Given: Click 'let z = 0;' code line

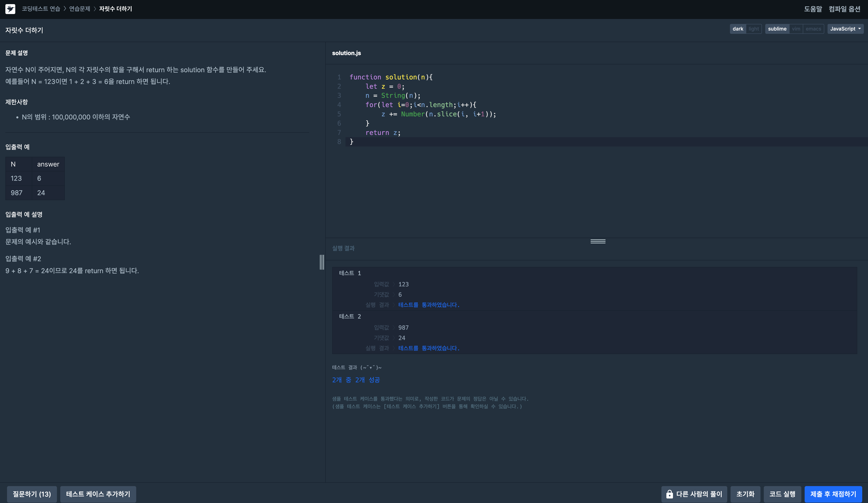Looking at the screenshot, I should point(385,86).
